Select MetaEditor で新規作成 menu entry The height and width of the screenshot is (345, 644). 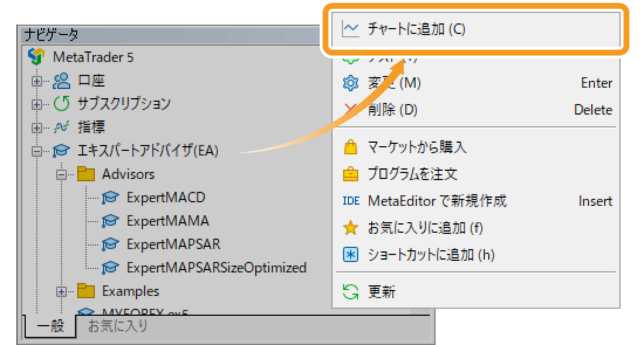pos(475,201)
